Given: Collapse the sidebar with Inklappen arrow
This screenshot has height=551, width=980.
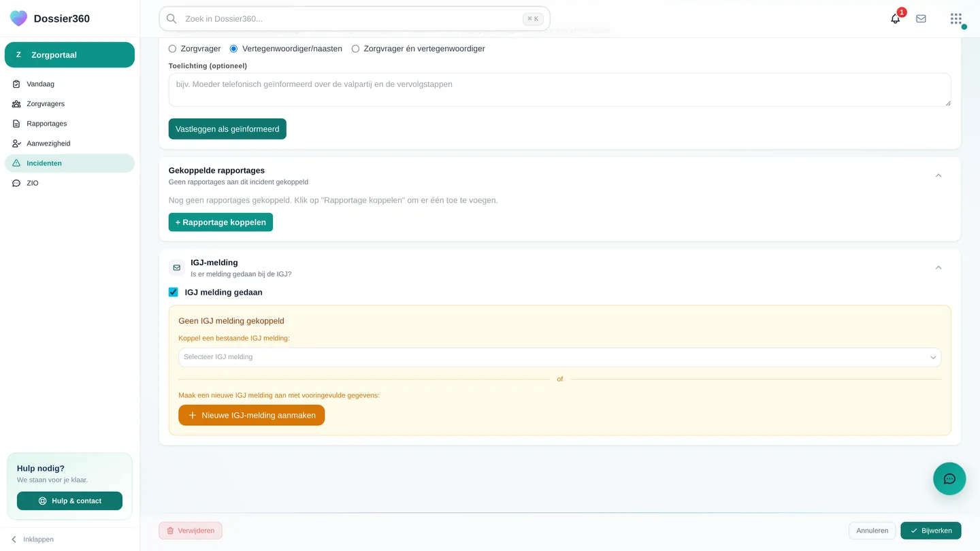Looking at the screenshot, I should [14, 539].
